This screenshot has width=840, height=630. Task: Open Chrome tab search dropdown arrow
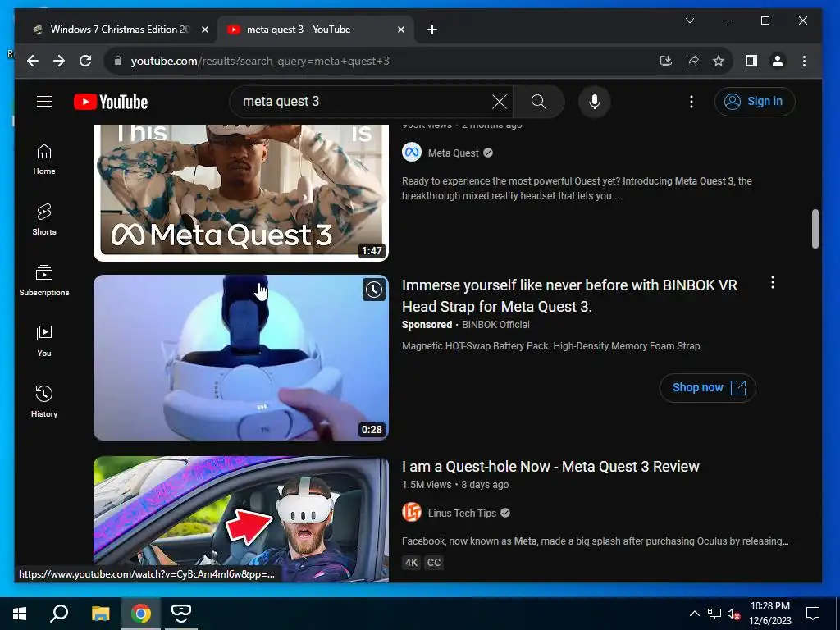[690, 21]
